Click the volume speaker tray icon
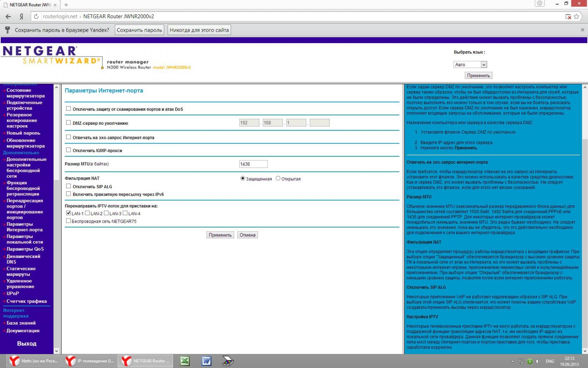 click(538, 361)
